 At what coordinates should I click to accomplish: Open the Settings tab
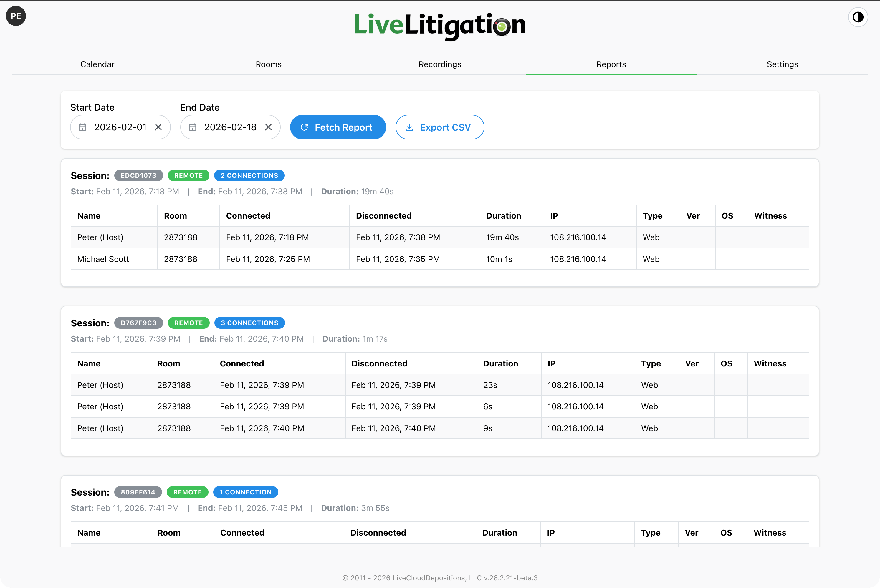(783, 64)
